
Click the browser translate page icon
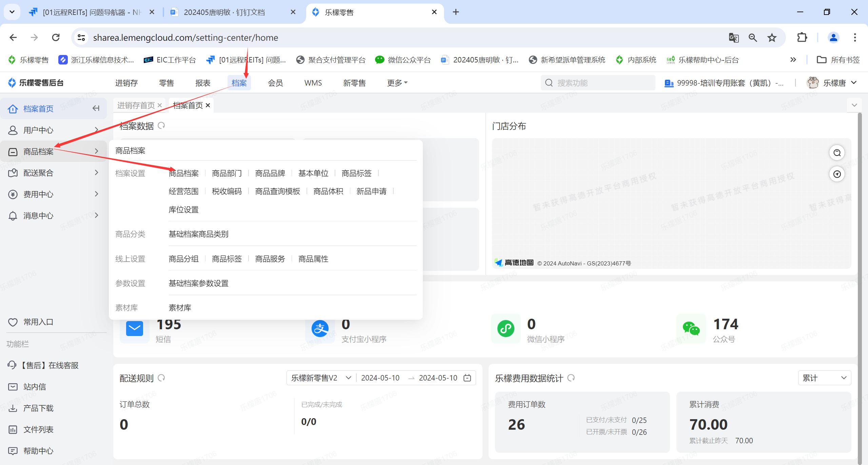pos(734,38)
